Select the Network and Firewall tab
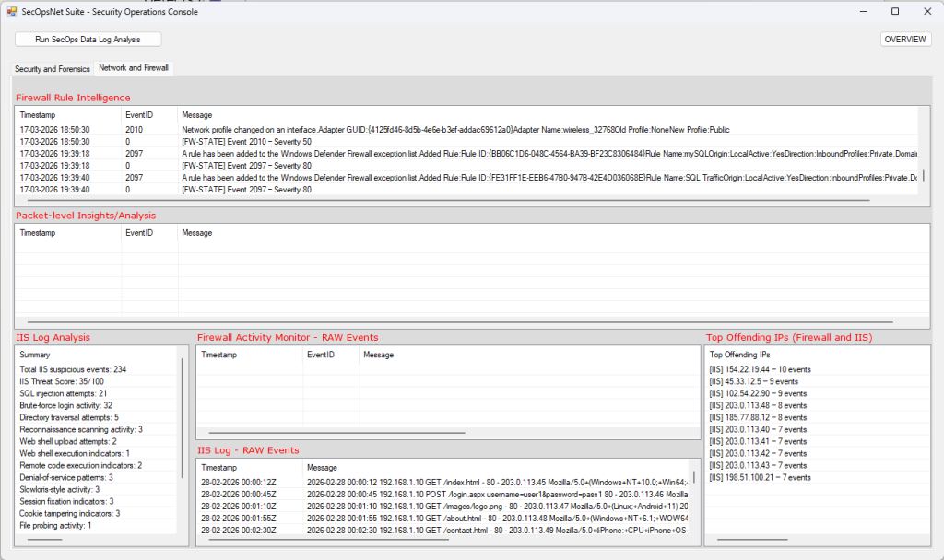This screenshot has width=944, height=560. pos(133,68)
